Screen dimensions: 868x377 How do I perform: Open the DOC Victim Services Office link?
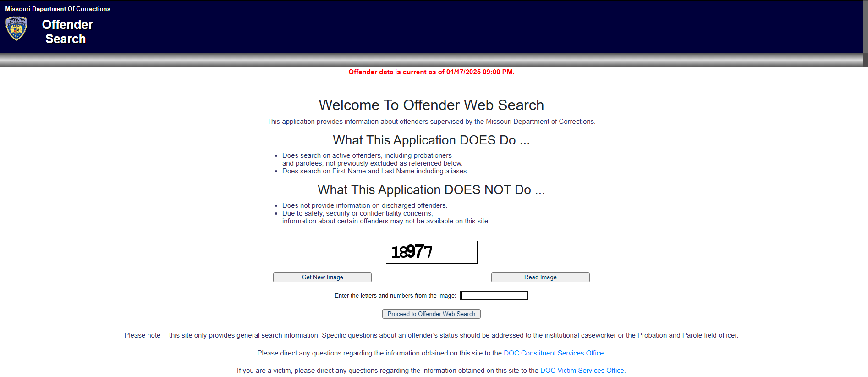[582, 371]
